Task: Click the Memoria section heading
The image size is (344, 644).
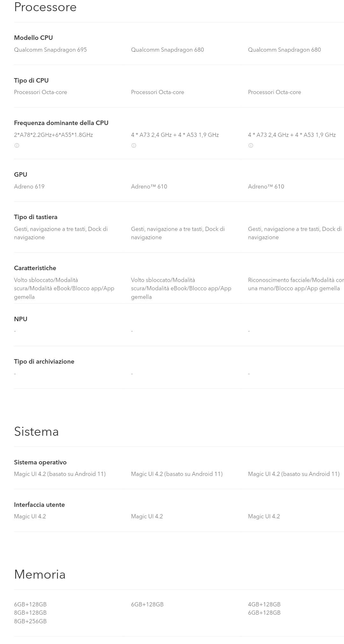Action: 40,574
